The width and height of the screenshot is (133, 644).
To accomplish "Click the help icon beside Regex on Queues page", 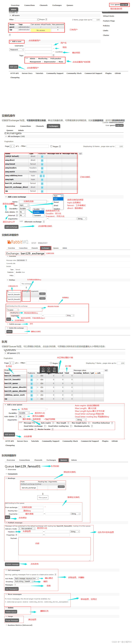I will (59, 363).
